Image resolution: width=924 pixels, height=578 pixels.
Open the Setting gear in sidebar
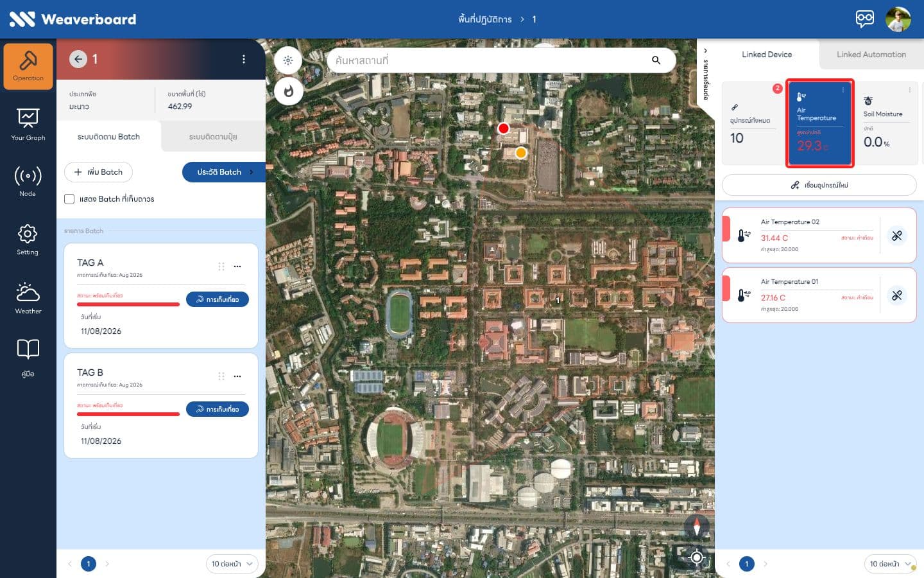pyautogui.click(x=28, y=240)
